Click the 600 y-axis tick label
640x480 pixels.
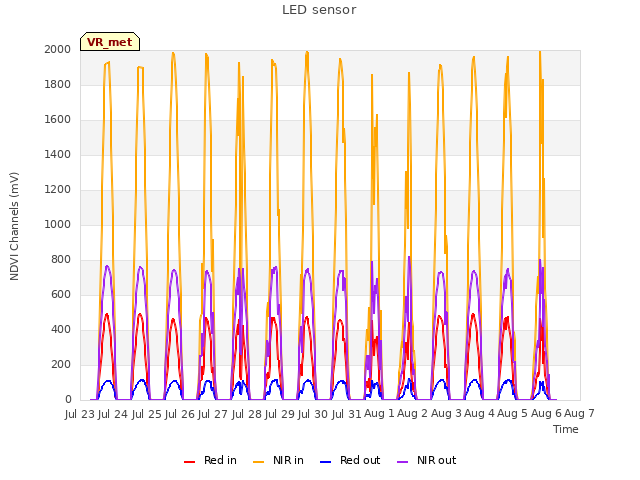61,295
